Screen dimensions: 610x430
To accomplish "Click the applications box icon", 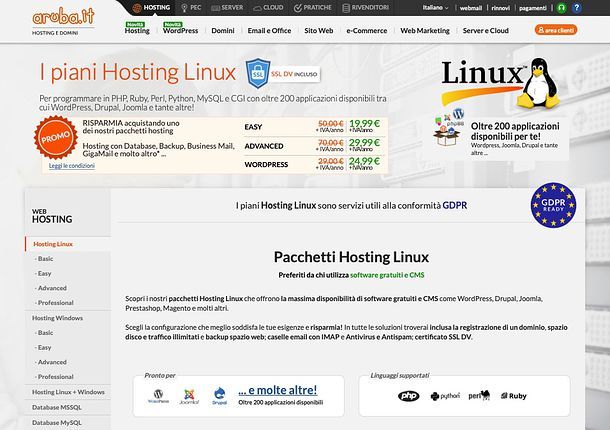I will (449, 128).
